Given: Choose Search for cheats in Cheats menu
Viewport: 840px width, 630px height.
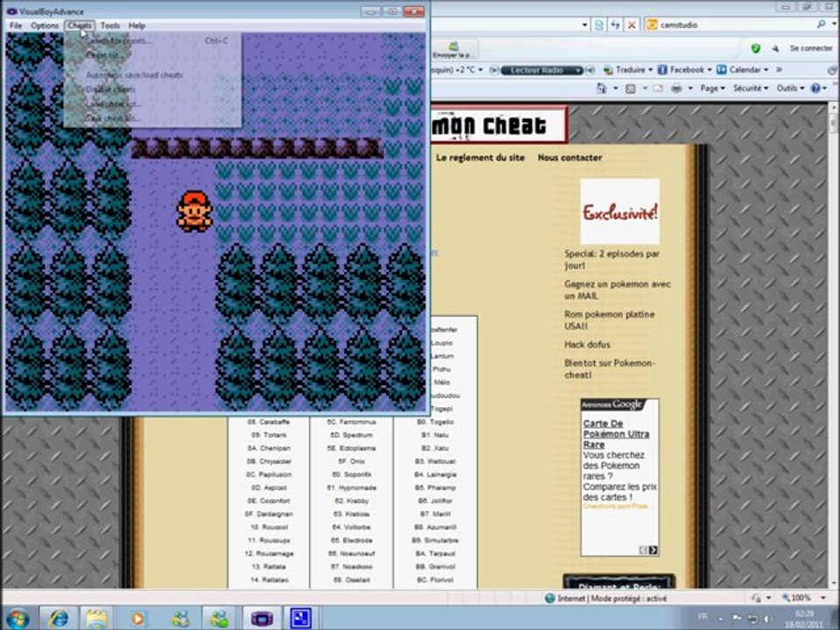Looking at the screenshot, I should tap(152, 41).
